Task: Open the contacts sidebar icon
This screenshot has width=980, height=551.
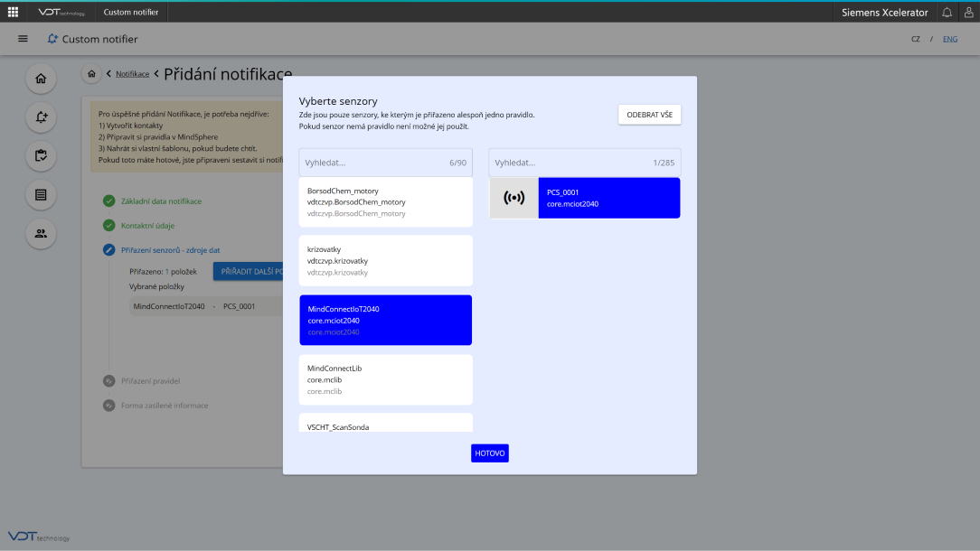Action: click(x=41, y=233)
